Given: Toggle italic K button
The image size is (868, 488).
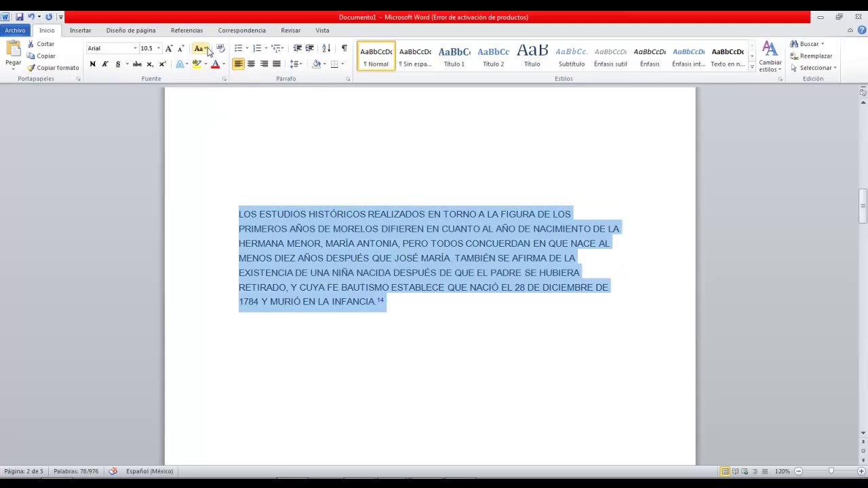Looking at the screenshot, I should click(x=105, y=64).
